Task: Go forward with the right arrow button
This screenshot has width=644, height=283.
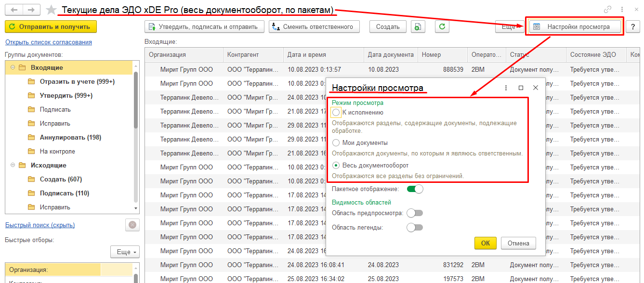Action: pyautogui.click(x=31, y=10)
